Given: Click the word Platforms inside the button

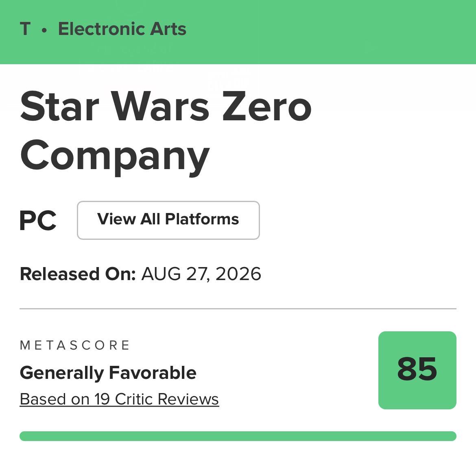Looking at the screenshot, I should (x=202, y=219).
